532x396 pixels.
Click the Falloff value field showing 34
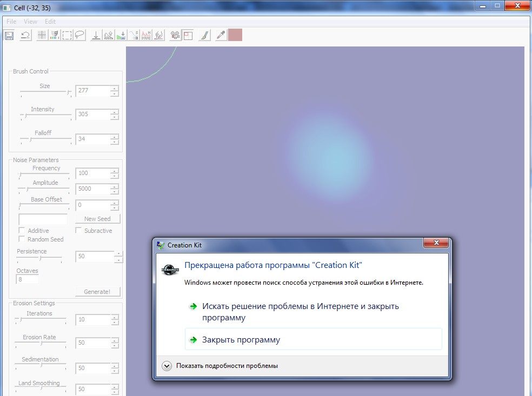[92, 139]
